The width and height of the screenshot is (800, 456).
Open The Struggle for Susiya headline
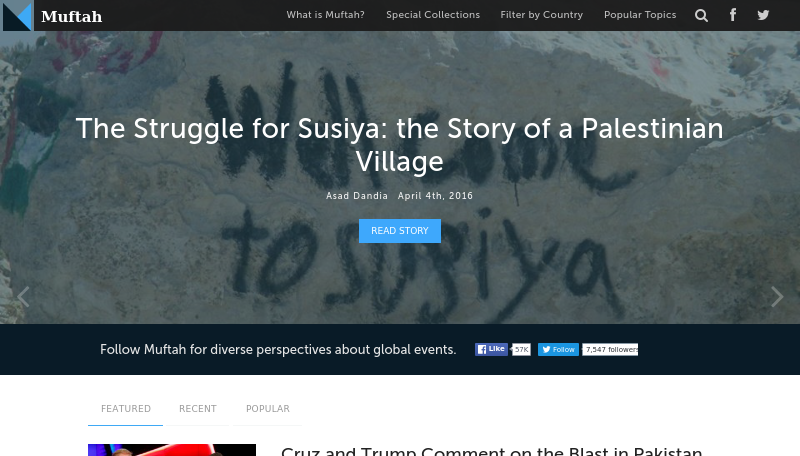[399, 145]
